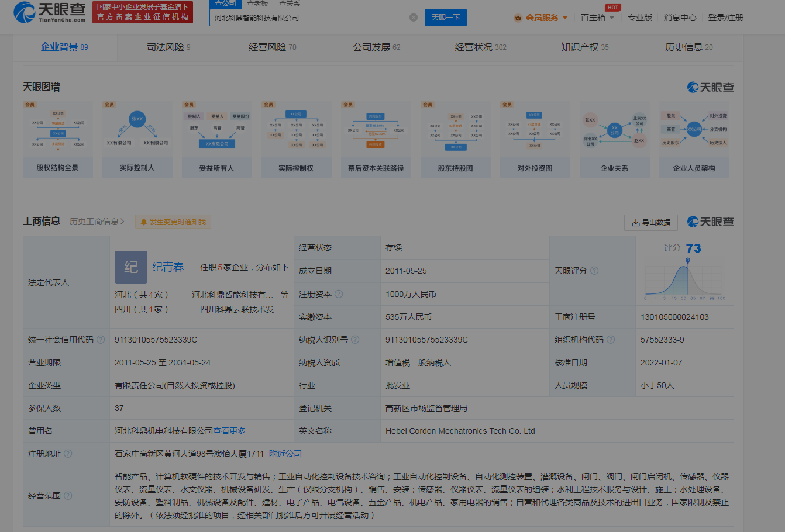
Task: Click 查看更多 link beside former name
Action: (x=229, y=431)
